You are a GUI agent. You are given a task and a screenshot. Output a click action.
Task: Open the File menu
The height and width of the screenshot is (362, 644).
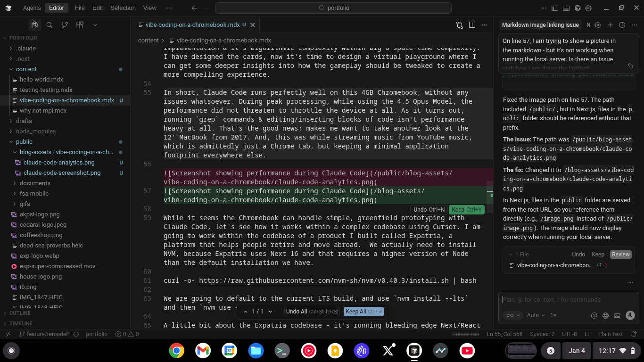pos(79,8)
